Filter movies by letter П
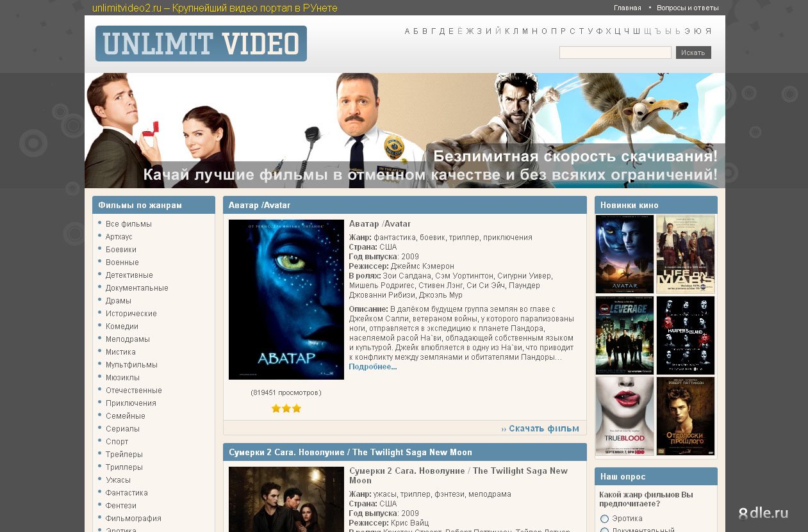This screenshot has height=532, width=808. point(554,31)
